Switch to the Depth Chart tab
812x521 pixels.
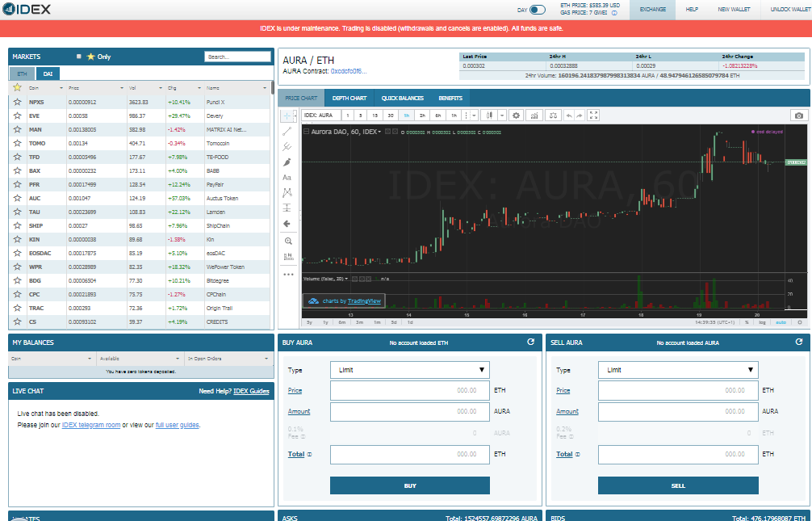tap(349, 98)
